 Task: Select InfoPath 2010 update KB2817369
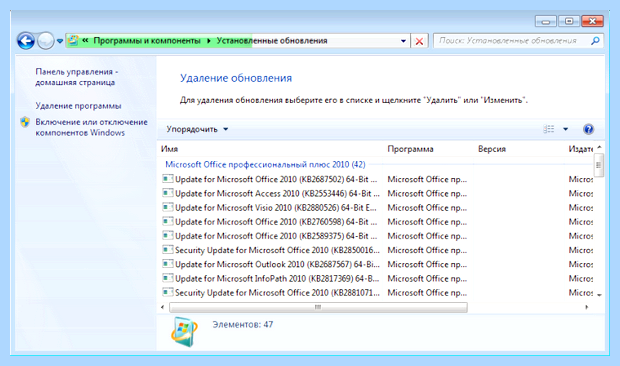(277, 279)
